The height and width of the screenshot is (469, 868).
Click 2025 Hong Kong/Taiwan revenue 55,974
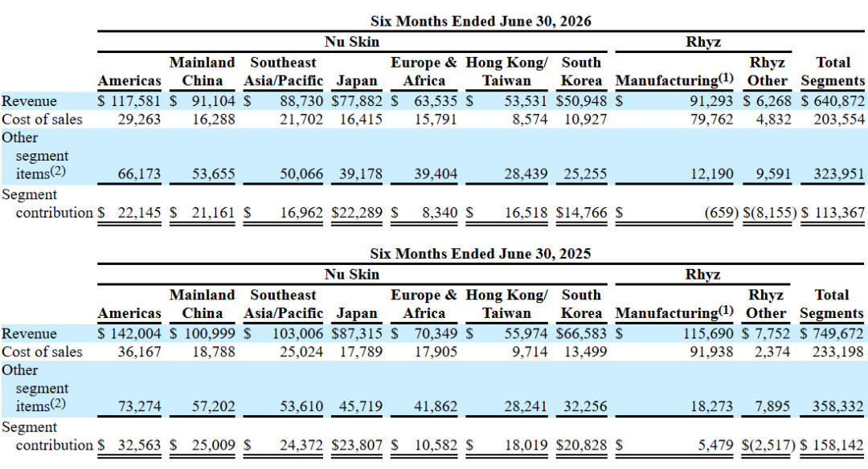click(x=526, y=333)
